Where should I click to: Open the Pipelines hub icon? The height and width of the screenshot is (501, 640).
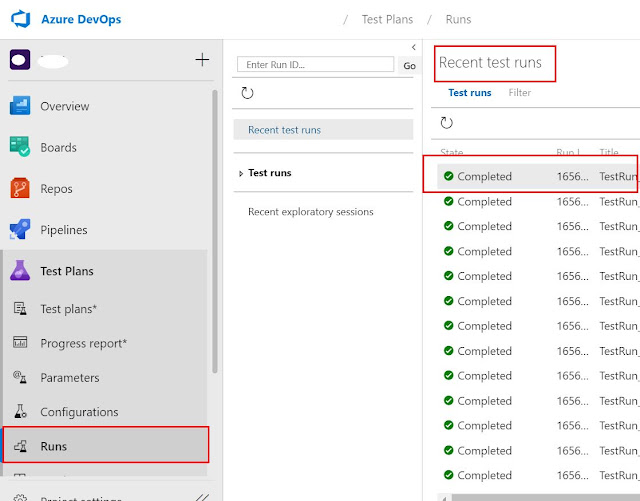(x=20, y=229)
